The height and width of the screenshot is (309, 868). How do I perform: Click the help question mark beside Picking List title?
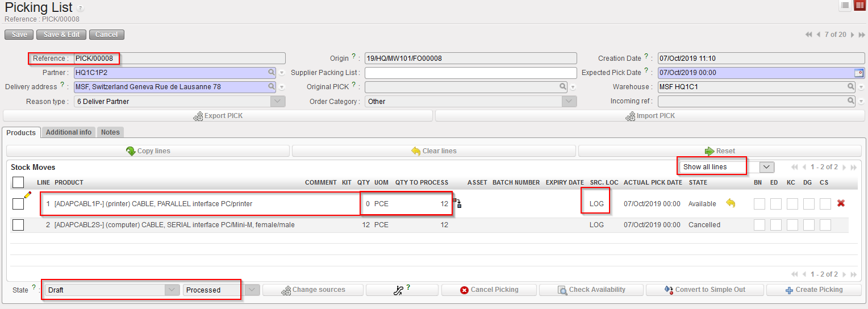click(80, 9)
